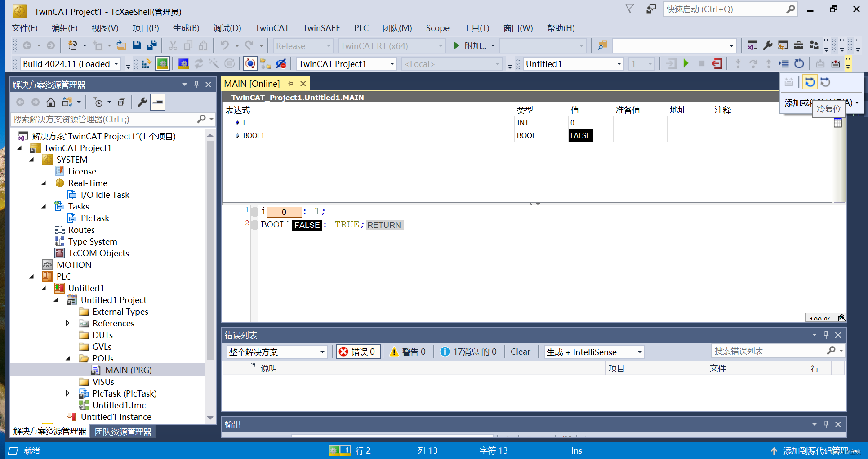
Task: Click the PLC green Start button
Action: 686,64
